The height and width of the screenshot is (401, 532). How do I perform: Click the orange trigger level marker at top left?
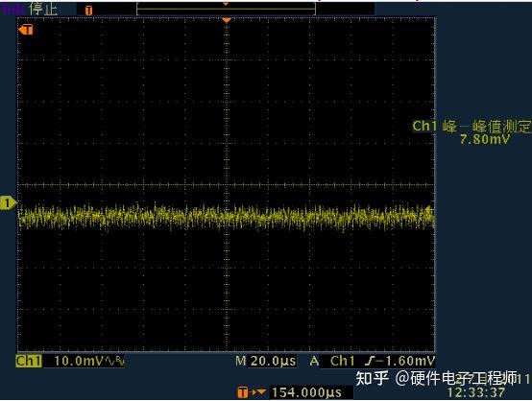click(26, 30)
